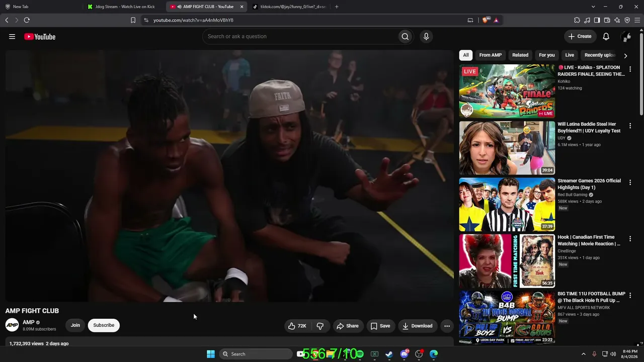This screenshot has height=362, width=644.
Task: Click the search magnifier button on YouTube
Action: [405, 36]
